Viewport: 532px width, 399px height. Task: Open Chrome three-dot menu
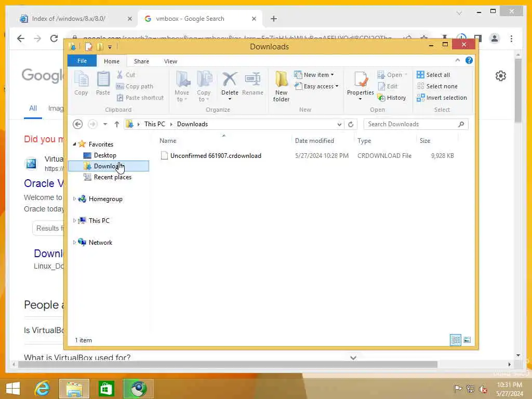(x=511, y=38)
